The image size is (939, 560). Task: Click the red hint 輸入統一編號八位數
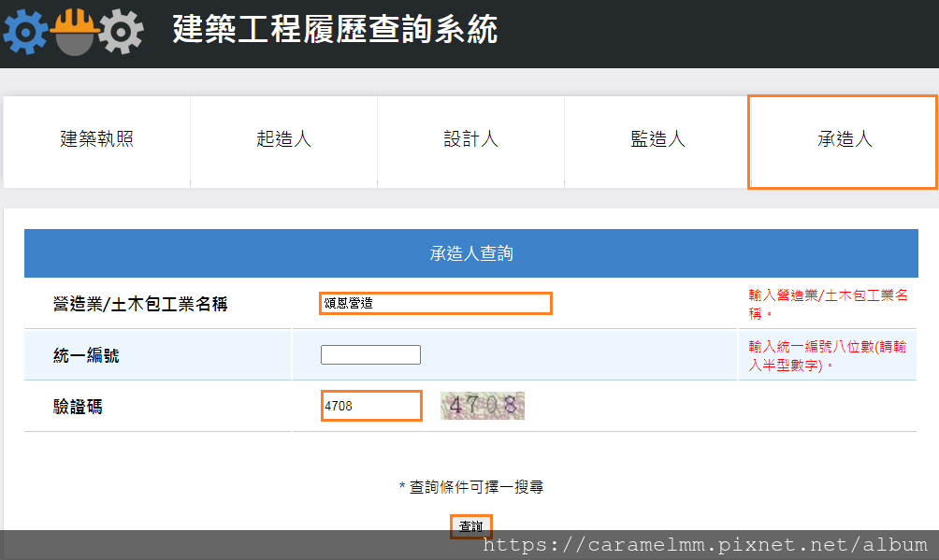(x=828, y=355)
